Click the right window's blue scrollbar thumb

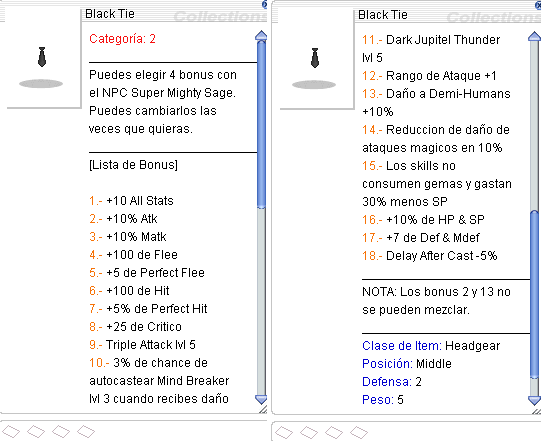point(534,294)
